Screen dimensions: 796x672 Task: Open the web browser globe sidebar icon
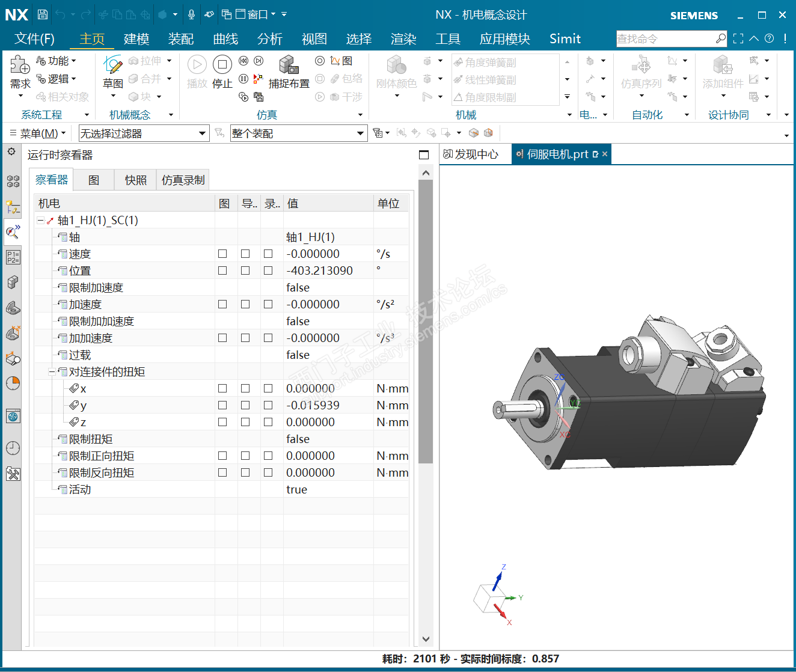point(13,416)
